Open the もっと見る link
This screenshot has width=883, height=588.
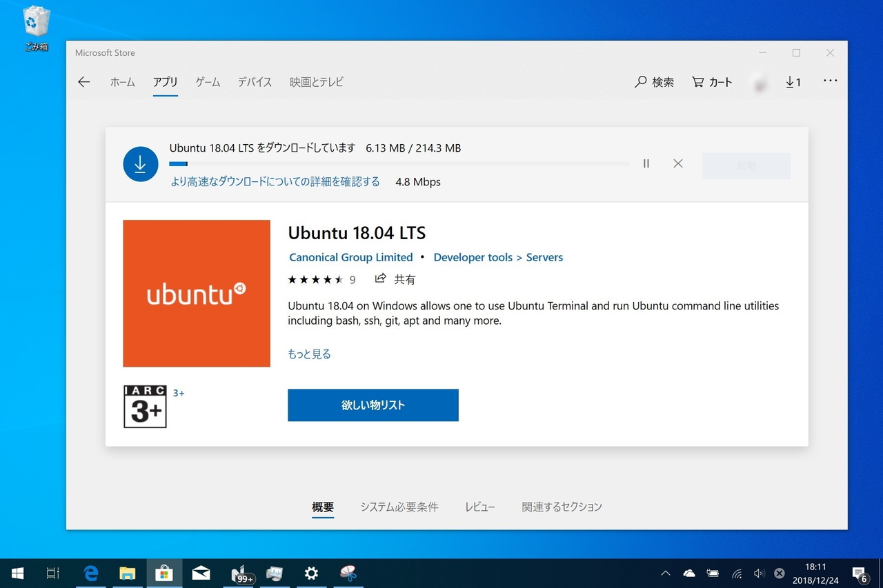(x=308, y=353)
